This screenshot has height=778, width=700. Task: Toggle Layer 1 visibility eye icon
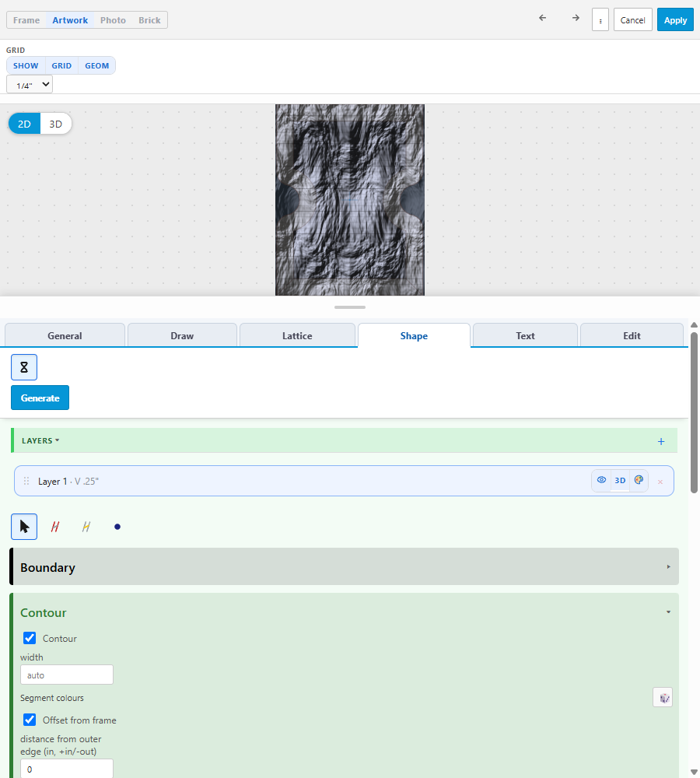pos(601,480)
